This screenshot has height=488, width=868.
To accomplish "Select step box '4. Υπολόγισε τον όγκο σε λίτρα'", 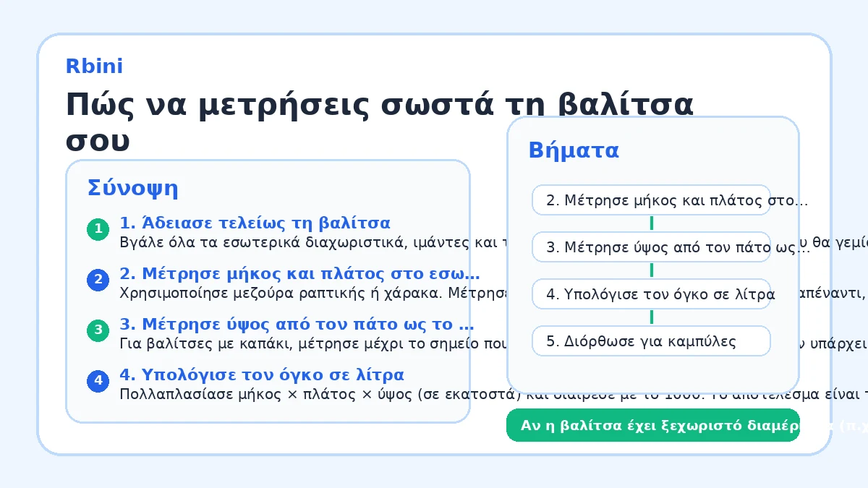I will [x=652, y=294].
